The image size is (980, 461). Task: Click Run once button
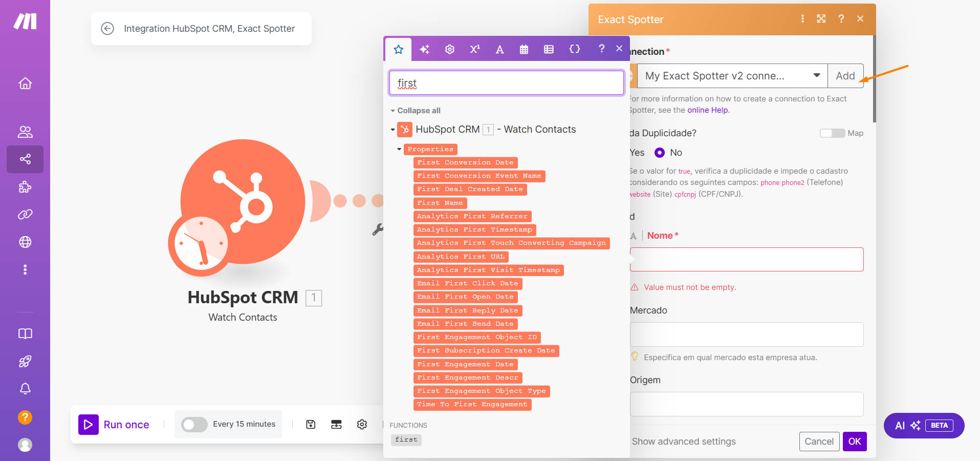(114, 425)
